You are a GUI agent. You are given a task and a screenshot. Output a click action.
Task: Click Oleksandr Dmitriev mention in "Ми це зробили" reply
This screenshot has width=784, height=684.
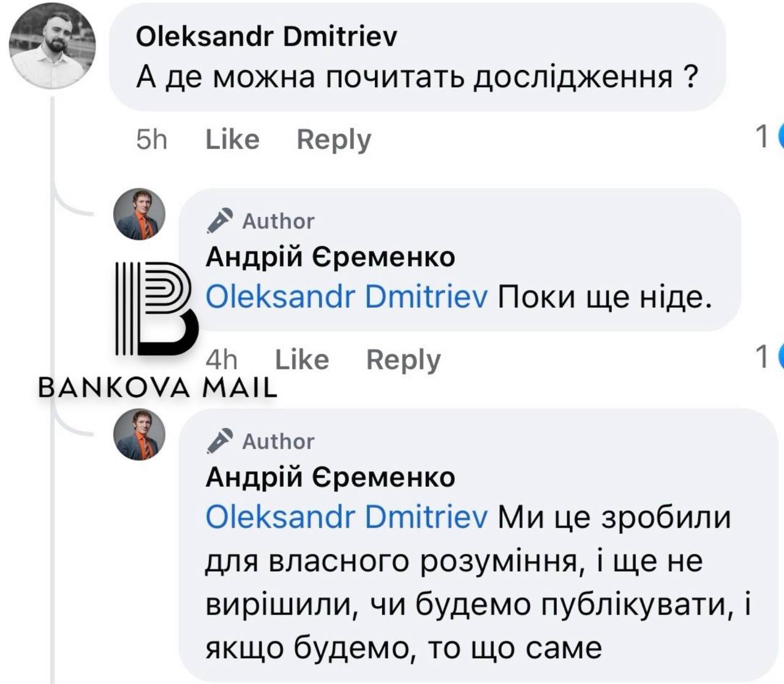[347, 517]
